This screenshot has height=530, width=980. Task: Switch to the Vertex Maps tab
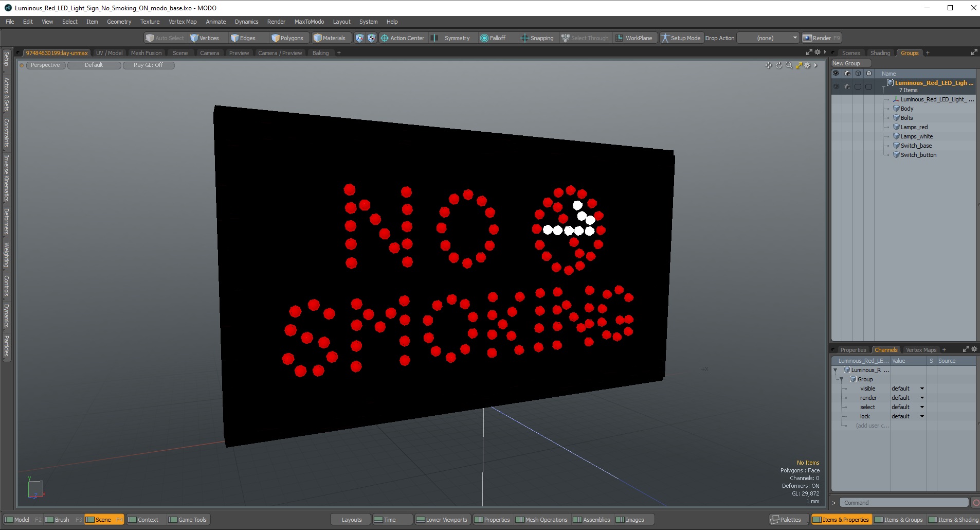[921, 350]
